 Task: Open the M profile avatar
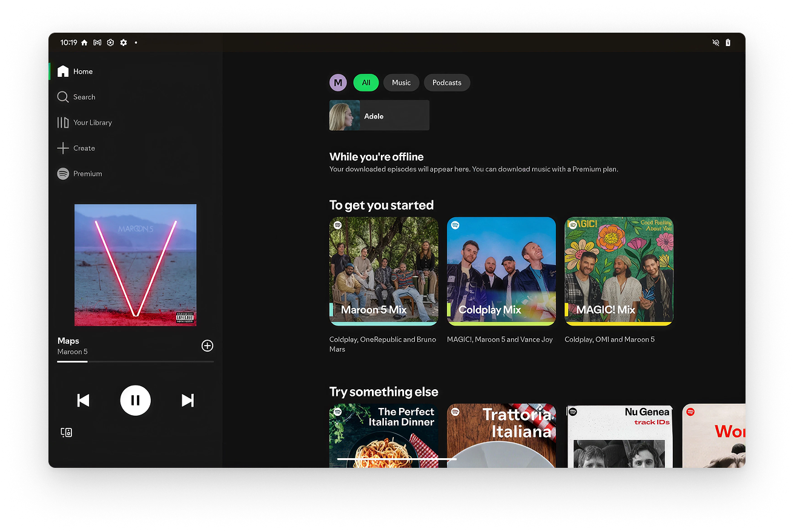click(338, 82)
